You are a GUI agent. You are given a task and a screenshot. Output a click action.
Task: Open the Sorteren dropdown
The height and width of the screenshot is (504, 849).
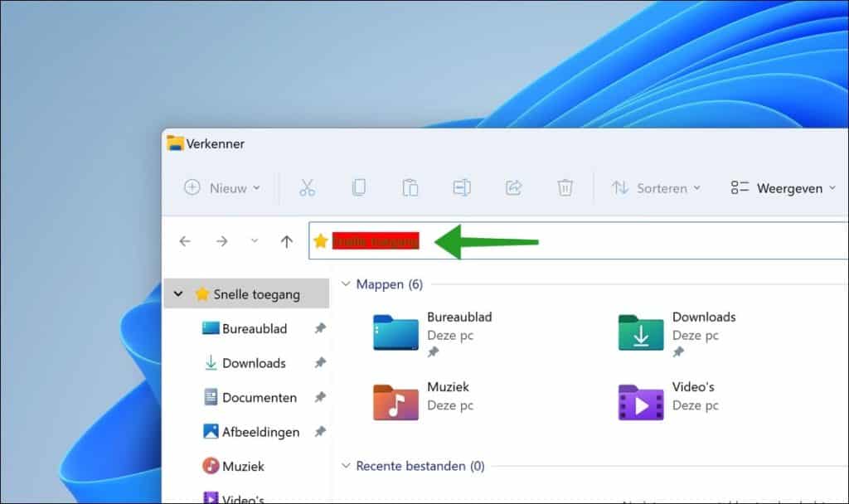pyautogui.click(x=656, y=188)
